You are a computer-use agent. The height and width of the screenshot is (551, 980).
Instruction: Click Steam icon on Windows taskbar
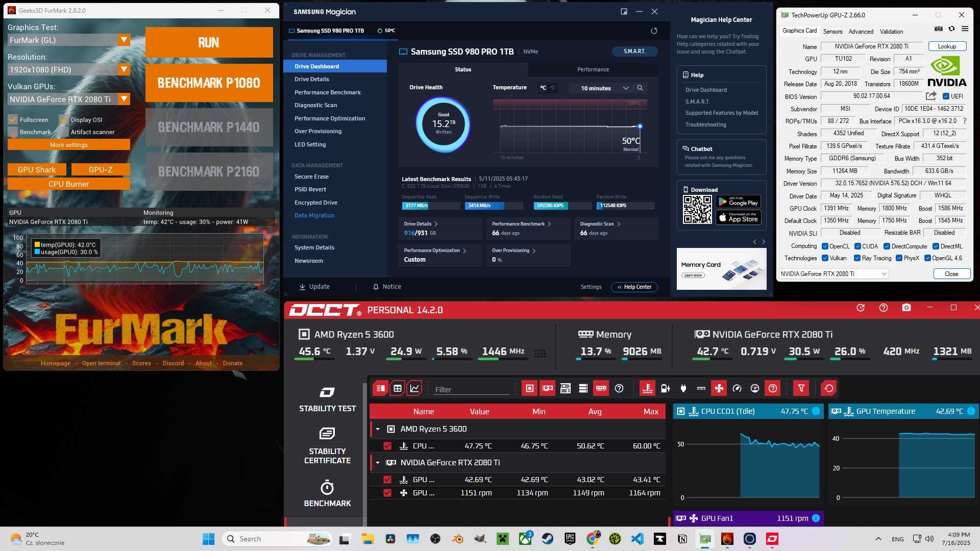coord(548,539)
